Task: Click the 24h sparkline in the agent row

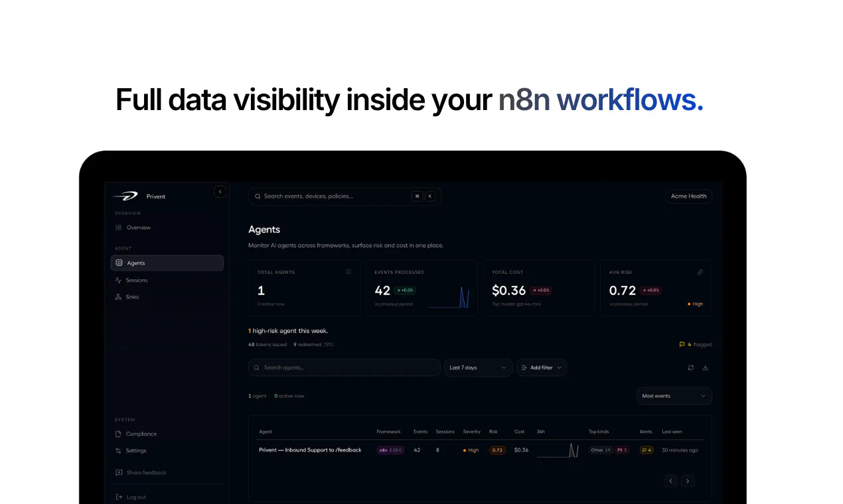Action: 558,451
